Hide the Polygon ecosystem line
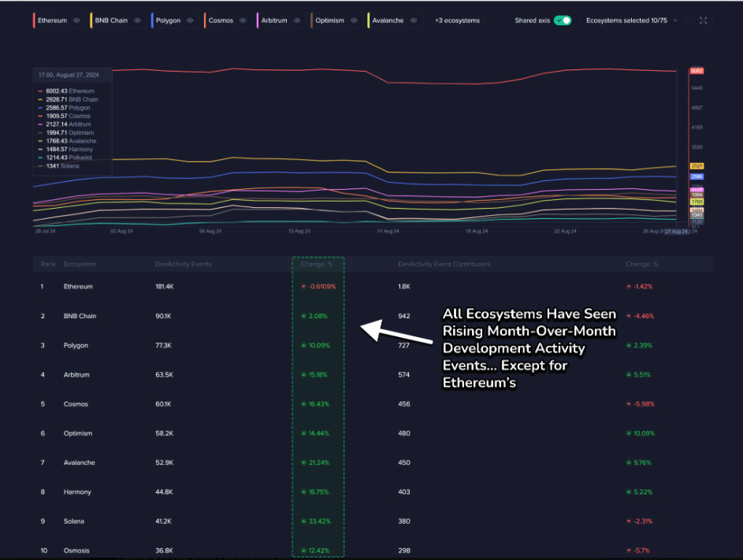Image resolution: width=743 pixels, height=560 pixels. point(190,20)
